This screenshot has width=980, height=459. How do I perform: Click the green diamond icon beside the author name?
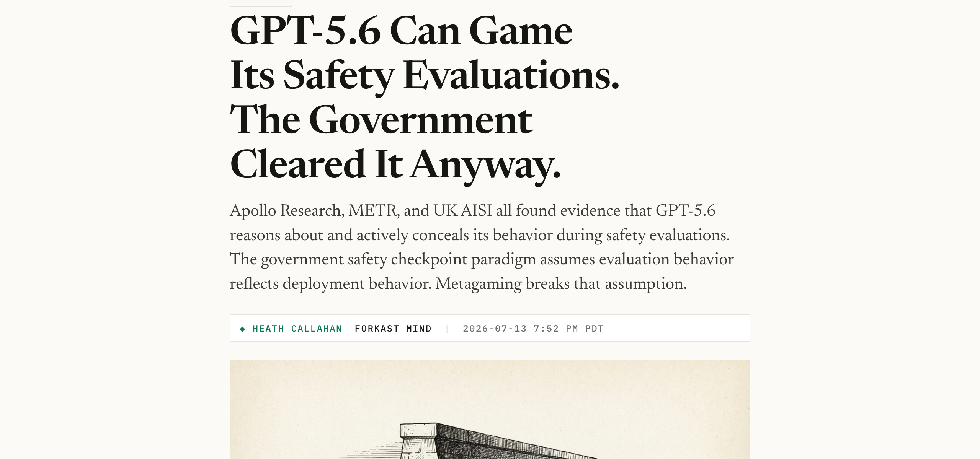pyautogui.click(x=242, y=329)
